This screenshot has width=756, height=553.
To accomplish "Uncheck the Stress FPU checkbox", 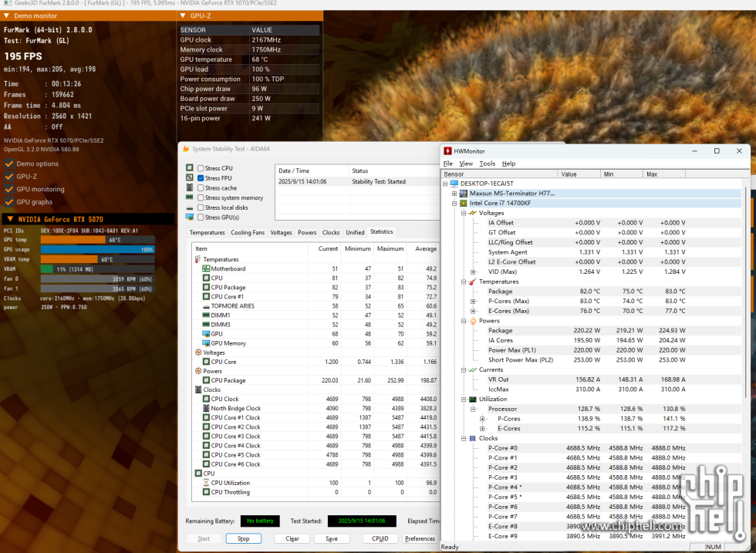I will (201, 178).
